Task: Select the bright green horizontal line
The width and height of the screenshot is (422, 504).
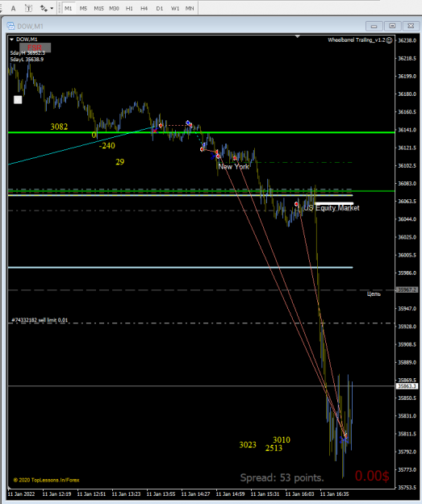Action: [x=202, y=132]
